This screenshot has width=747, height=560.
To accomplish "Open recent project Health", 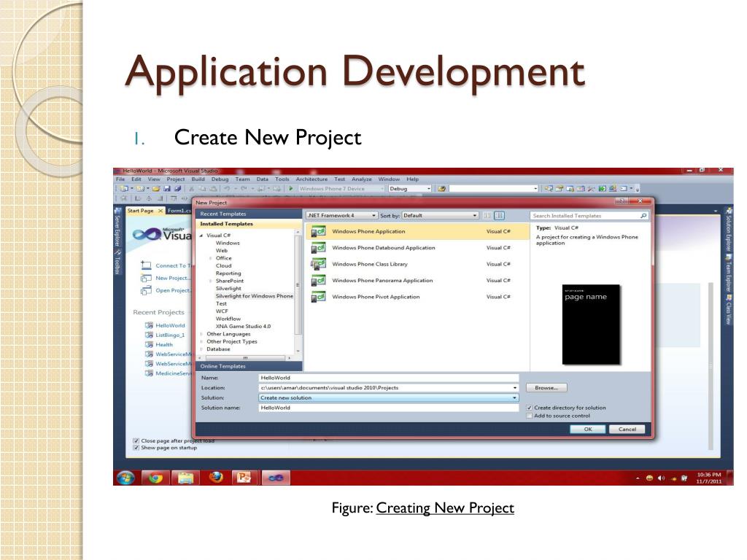I will (x=164, y=345).
